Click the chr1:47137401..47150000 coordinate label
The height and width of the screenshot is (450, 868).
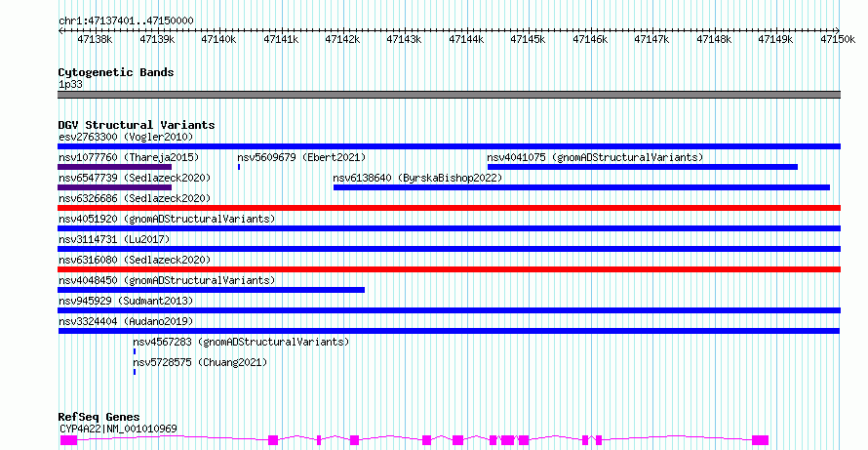(126, 21)
